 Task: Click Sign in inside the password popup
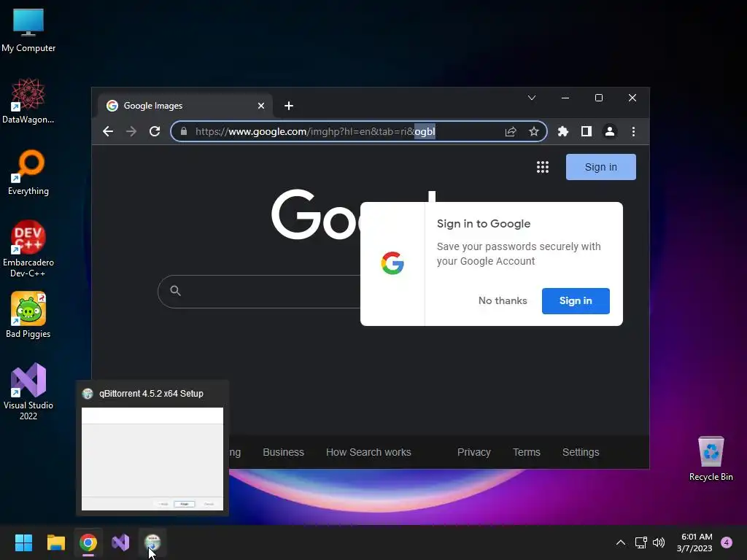click(x=576, y=301)
